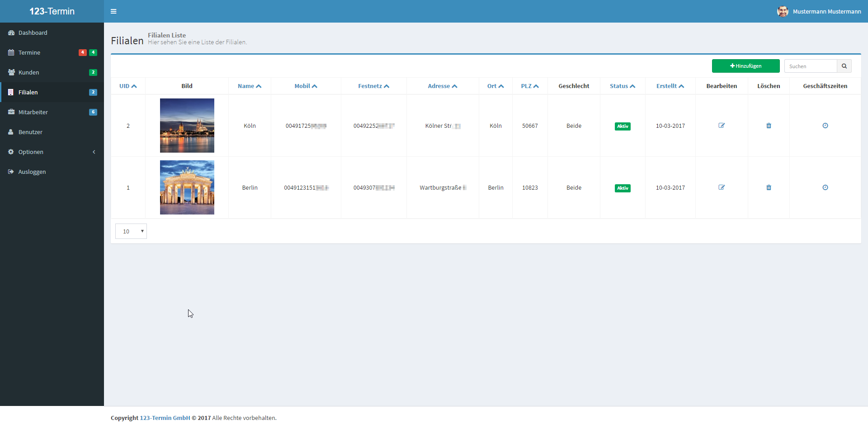Delete the Köln branch with trash icon
Viewport: 868px width, 429px height.
click(x=769, y=126)
